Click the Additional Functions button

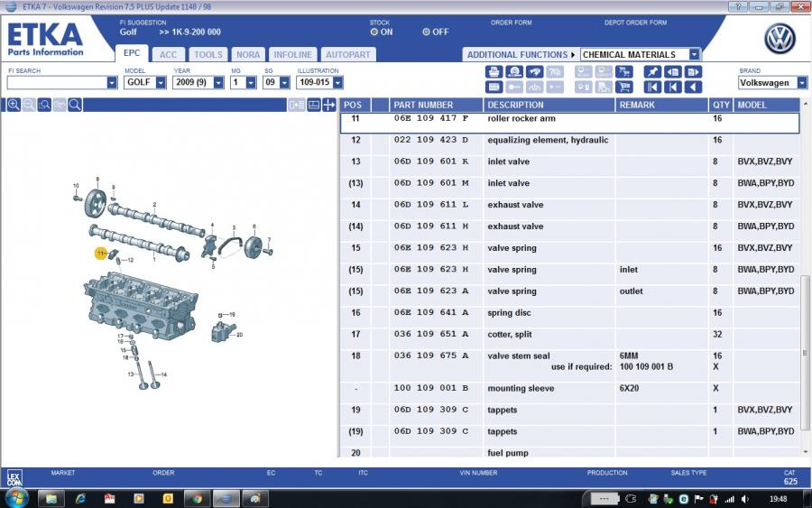pyautogui.click(x=521, y=55)
